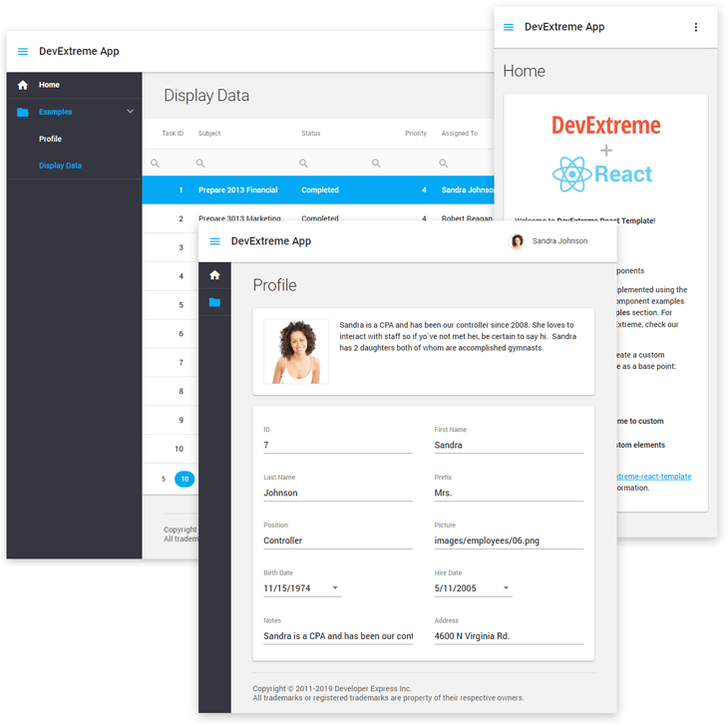
Task: Click the Completed status cell in row 1
Action: 320,190
